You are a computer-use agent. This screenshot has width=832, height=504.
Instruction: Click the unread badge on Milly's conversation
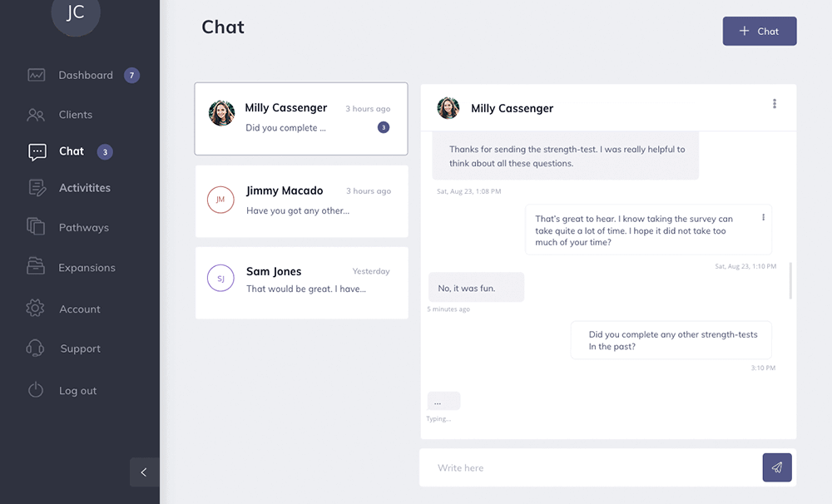(x=383, y=127)
